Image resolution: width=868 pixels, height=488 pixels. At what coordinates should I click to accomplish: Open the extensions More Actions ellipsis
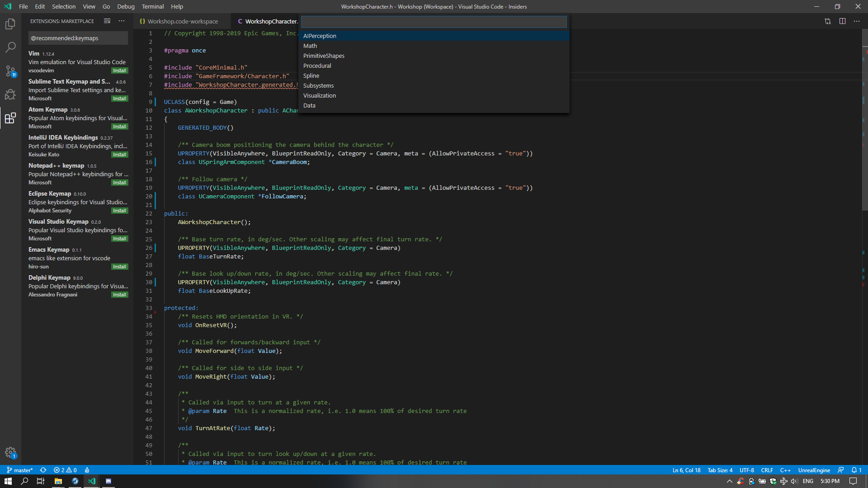point(122,21)
